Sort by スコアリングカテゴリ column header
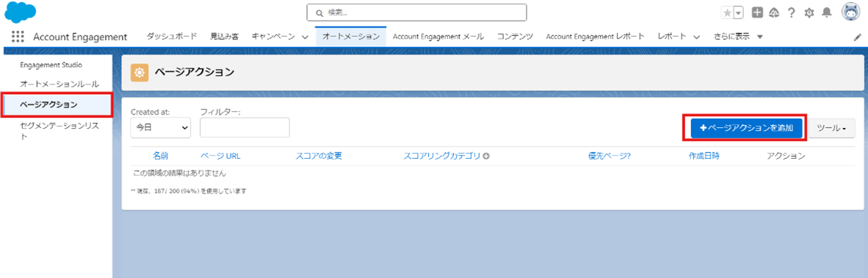The height and width of the screenshot is (278, 868). [x=442, y=156]
